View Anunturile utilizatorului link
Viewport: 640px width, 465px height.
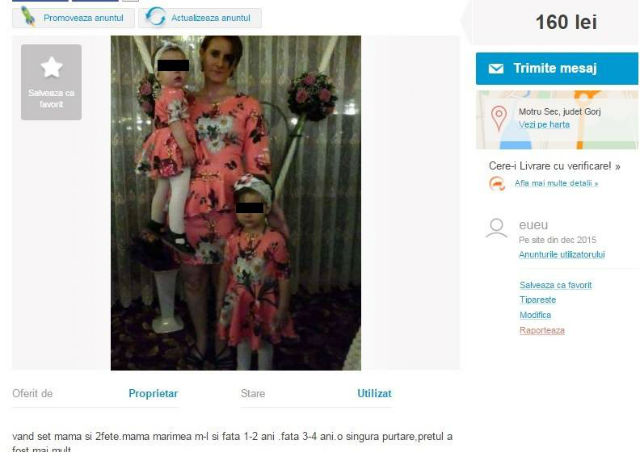click(x=562, y=255)
